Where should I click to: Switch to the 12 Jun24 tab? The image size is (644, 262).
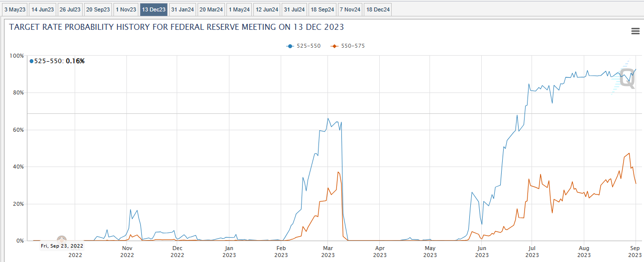pyautogui.click(x=267, y=9)
